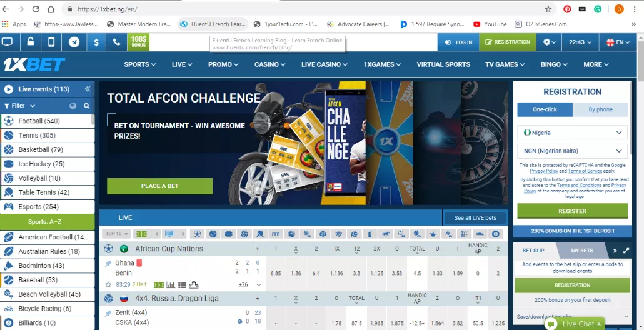Open the mobile phone apps icon
This screenshot has height=330, width=644.
click(x=51, y=42)
